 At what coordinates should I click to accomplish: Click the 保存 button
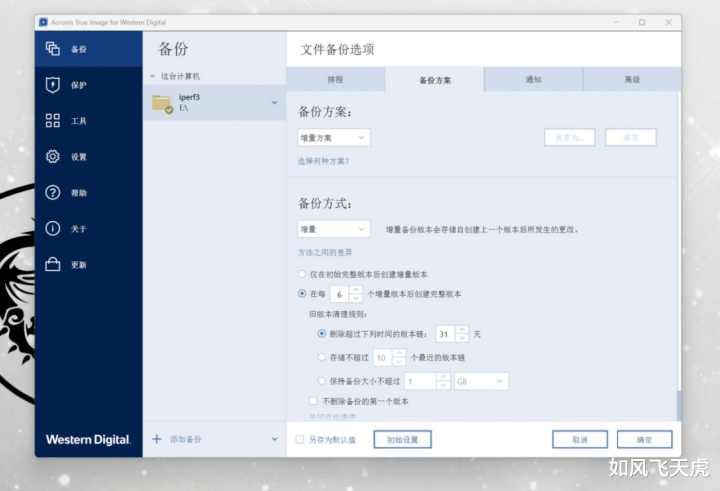click(630, 137)
